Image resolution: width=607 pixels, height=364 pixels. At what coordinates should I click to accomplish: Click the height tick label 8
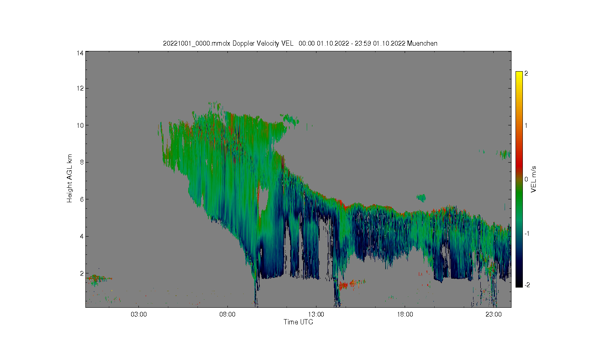[82, 162]
